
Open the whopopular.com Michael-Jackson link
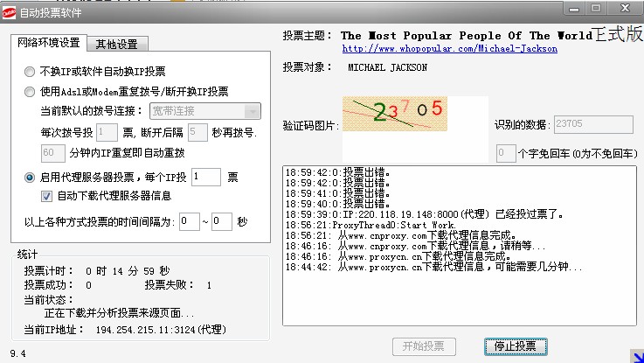(x=450, y=48)
